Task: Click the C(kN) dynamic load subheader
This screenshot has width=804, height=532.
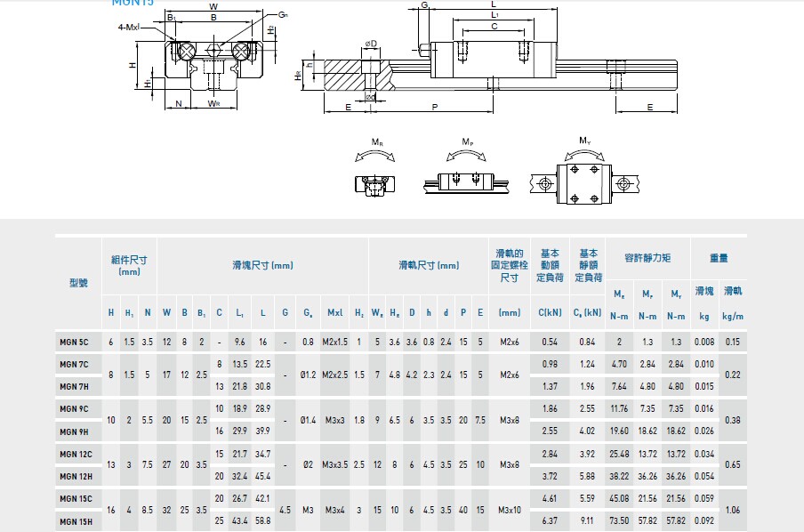Action: coord(549,313)
